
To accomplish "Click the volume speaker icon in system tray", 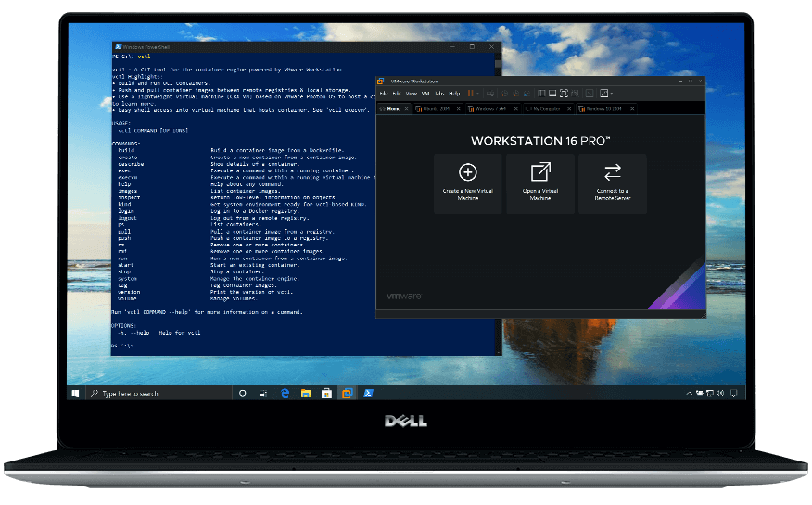I will 720,393.
